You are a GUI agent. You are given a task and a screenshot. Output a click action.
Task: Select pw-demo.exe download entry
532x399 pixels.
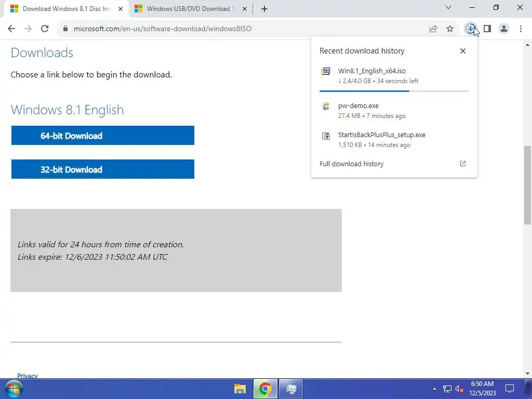[394, 111]
